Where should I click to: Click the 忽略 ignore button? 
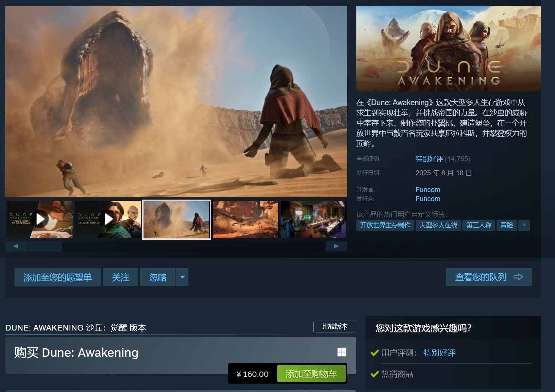(158, 277)
